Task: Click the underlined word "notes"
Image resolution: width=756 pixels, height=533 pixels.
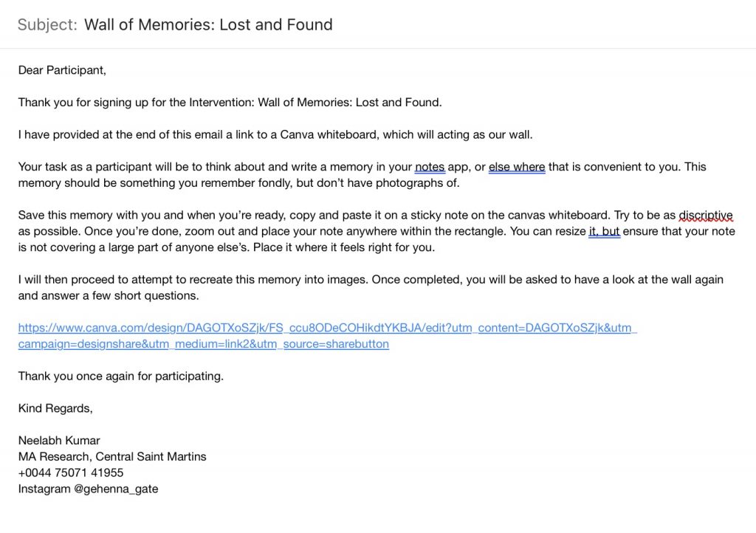Action: click(430, 168)
